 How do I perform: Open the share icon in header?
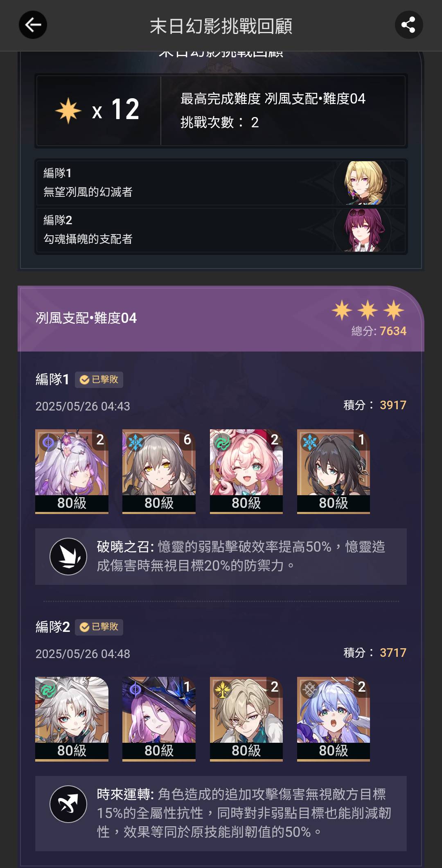click(408, 25)
